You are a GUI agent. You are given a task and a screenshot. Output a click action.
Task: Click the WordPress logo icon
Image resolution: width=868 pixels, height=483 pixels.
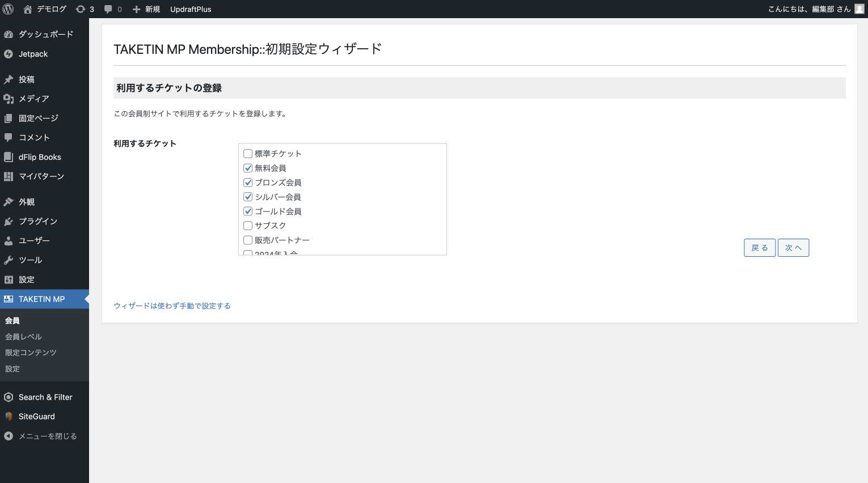tap(8, 9)
